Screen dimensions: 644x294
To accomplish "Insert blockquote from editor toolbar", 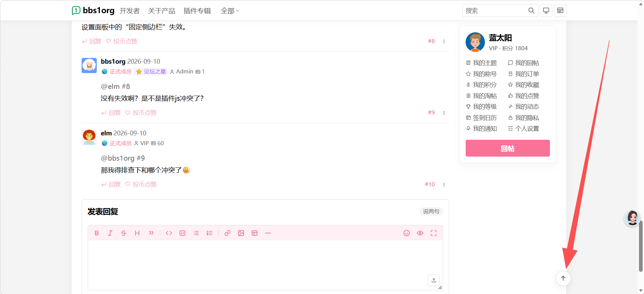I will tap(151, 233).
